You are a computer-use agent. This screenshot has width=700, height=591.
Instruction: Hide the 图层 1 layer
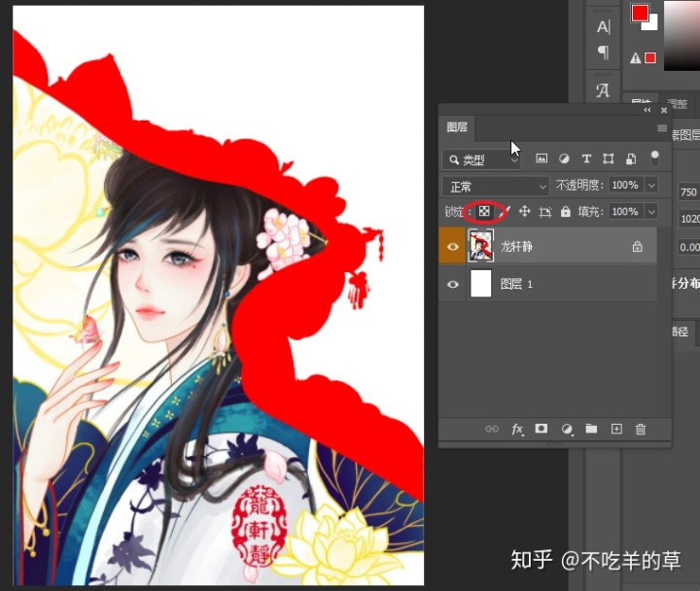click(453, 284)
